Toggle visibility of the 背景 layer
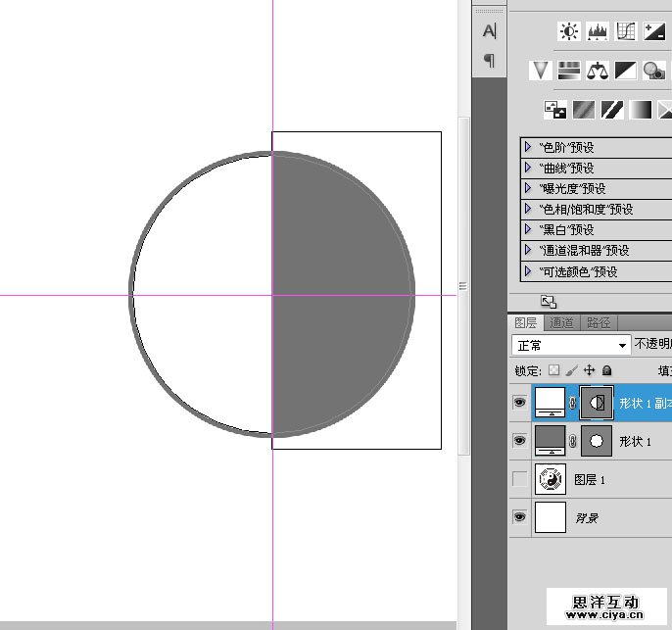This screenshot has height=630, width=672. pyautogui.click(x=519, y=516)
